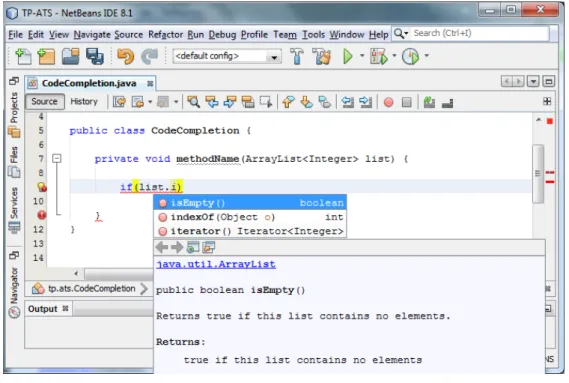Select the CodeCompletion.java tab
Image resolution: width=569 pixels, height=383 pixels.
click(x=89, y=83)
